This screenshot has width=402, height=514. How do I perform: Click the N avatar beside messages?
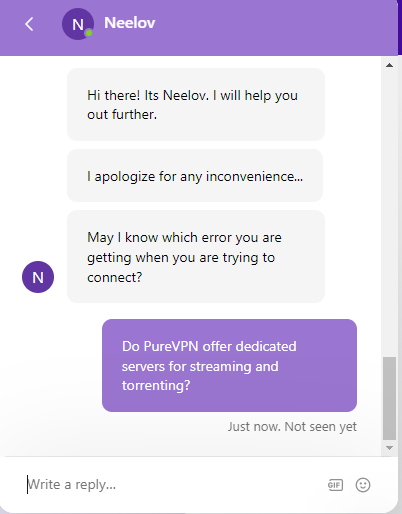(38, 277)
